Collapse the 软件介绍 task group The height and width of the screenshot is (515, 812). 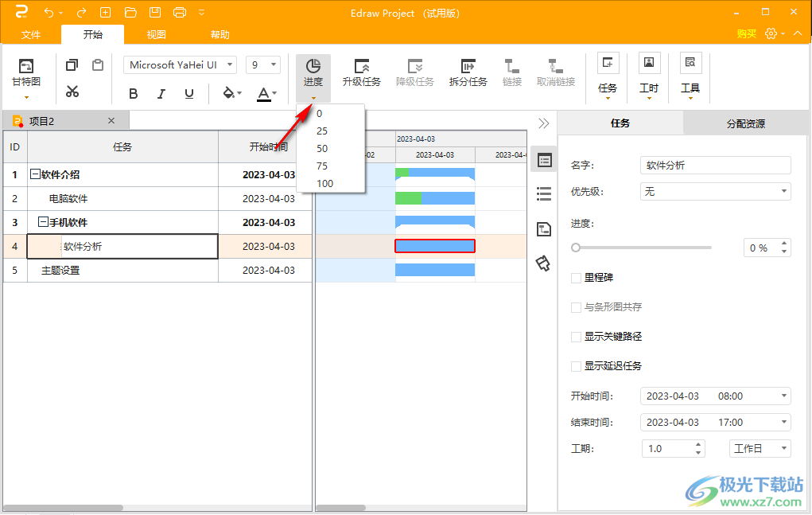(x=35, y=174)
